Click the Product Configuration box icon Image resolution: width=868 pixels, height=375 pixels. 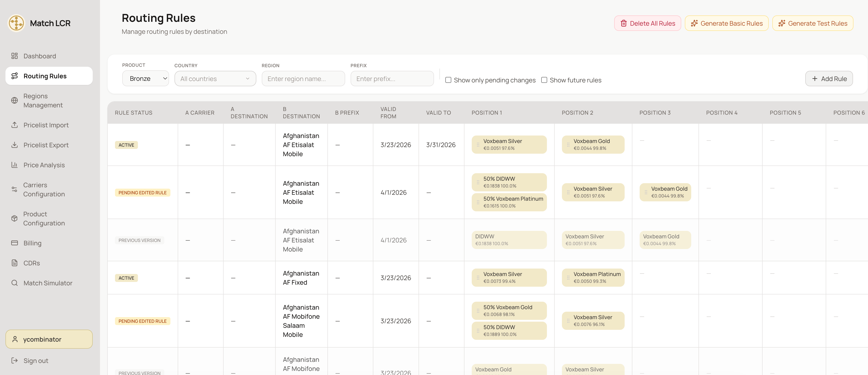15,218
